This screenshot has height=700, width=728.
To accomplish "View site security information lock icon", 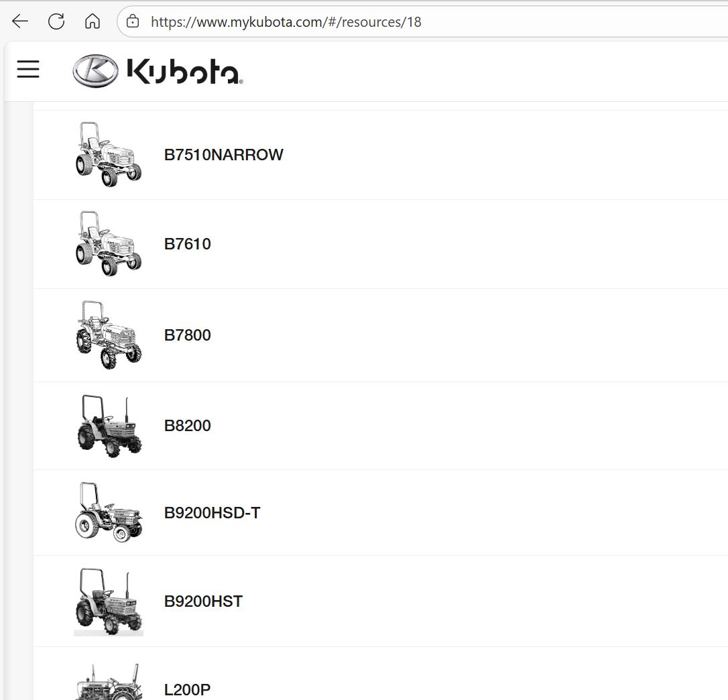I will pos(133,21).
